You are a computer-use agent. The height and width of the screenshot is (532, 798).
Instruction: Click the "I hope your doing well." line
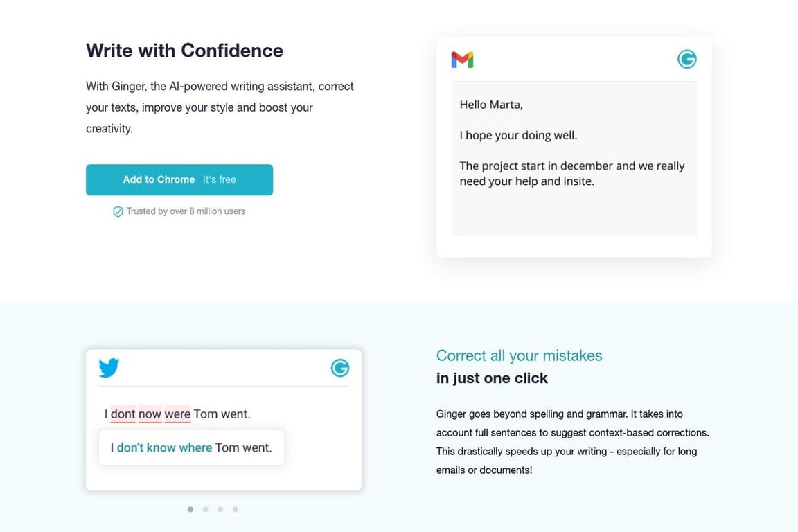click(x=518, y=136)
